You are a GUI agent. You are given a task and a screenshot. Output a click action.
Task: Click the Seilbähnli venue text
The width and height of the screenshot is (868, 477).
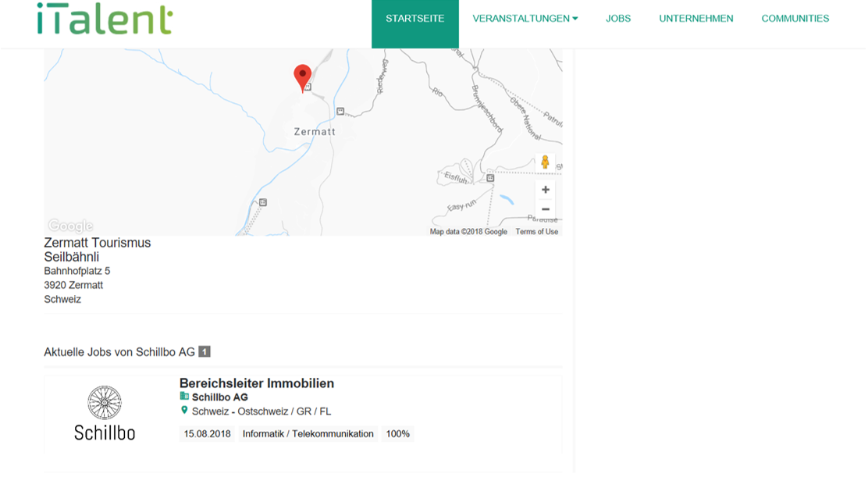click(71, 258)
